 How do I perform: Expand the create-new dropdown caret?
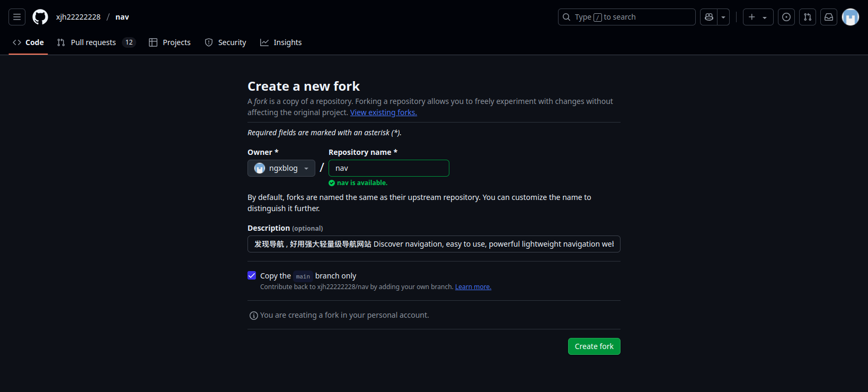pyautogui.click(x=765, y=17)
